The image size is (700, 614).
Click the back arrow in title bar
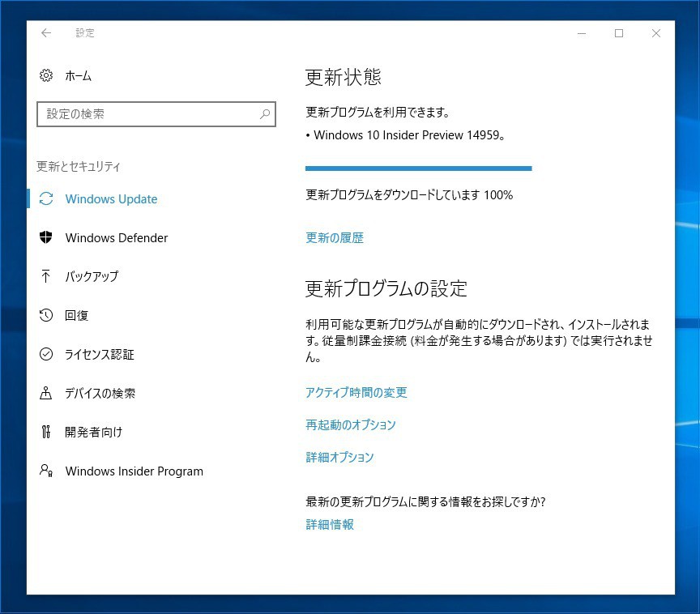tap(46, 33)
